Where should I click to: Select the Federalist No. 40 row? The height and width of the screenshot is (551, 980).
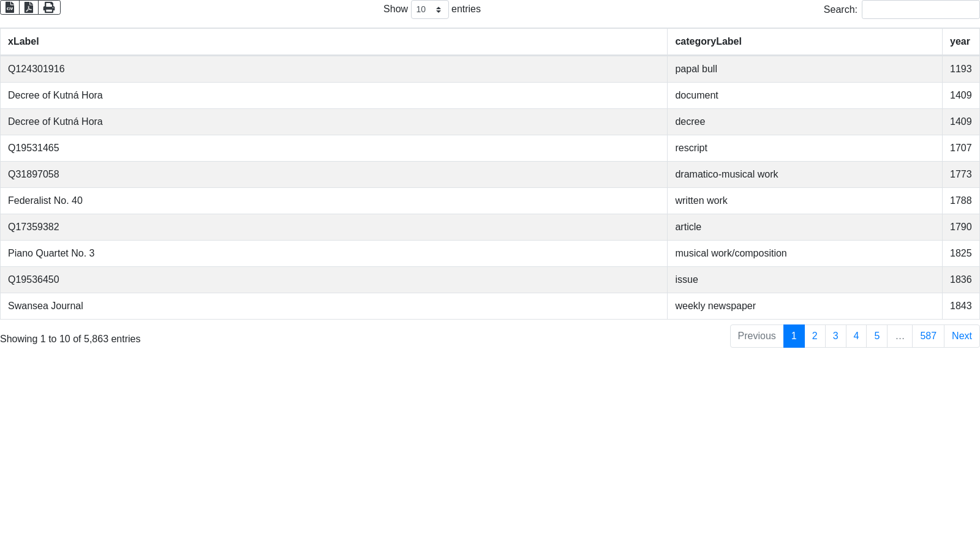45,201
